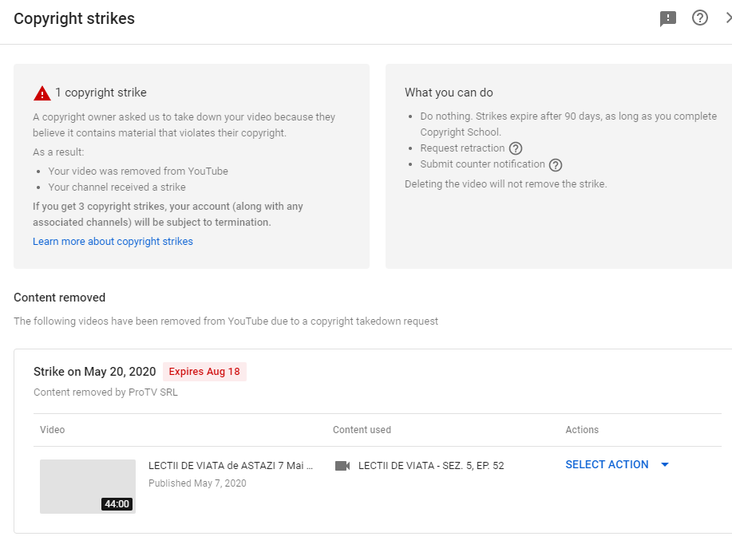Screen dimensions: 732x560
Task: Click LECTII DE VIATA - SEZ. 5, EP. 52 content
Action: pyautogui.click(x=431, y=466)
